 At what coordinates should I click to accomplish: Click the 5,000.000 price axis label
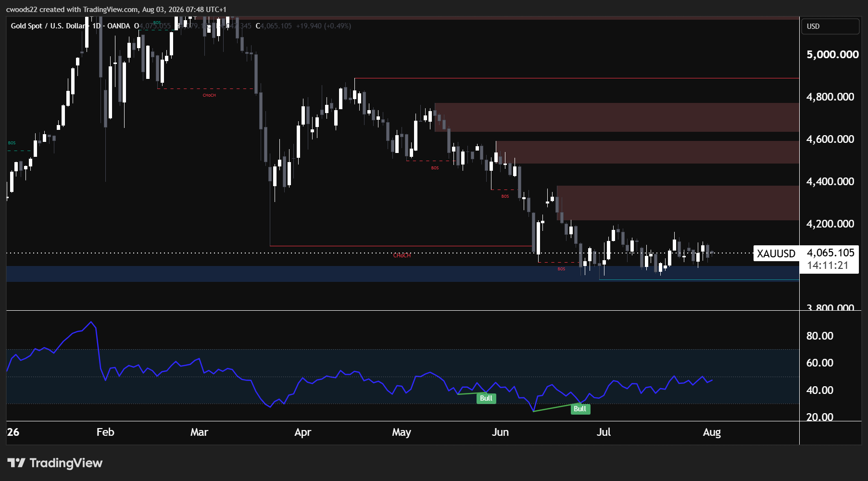coord(832,54)
